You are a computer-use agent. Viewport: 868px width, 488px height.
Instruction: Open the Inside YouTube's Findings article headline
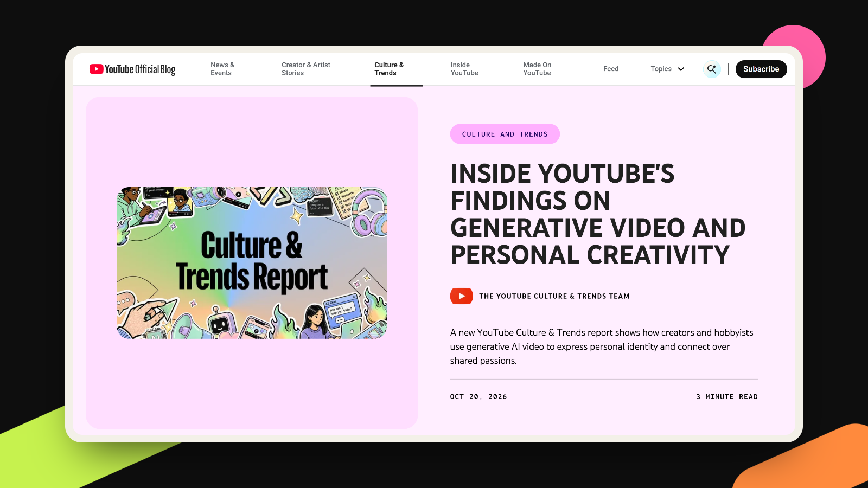(x=598, y=214)
